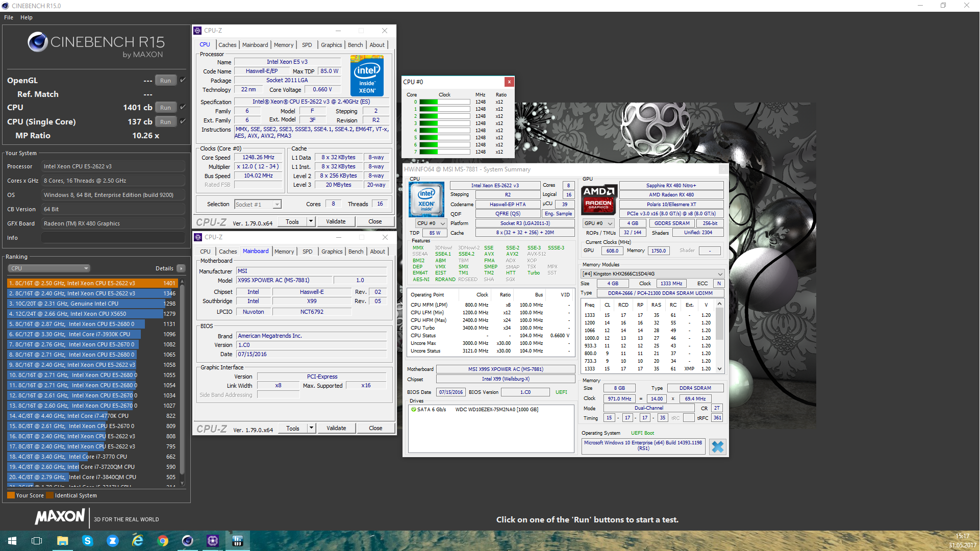Toggle the CPU test checkbox
This screenshot has height=551, width=980.
[x=183, y=107]
